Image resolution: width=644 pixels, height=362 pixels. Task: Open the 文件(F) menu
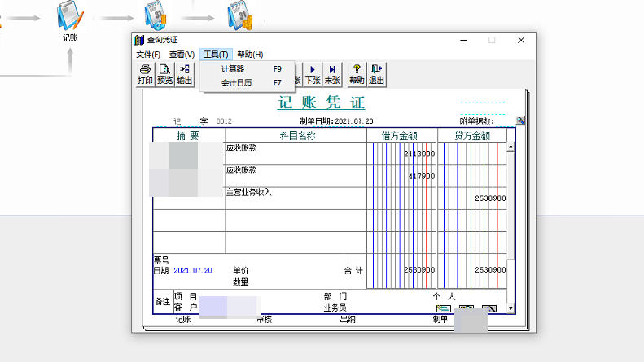point(148,55)
